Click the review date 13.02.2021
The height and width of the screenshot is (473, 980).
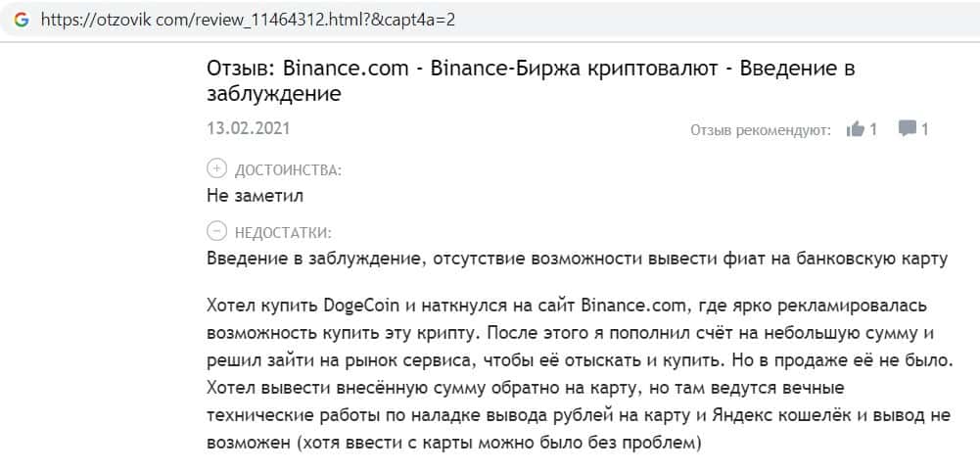tap(248, 128)
